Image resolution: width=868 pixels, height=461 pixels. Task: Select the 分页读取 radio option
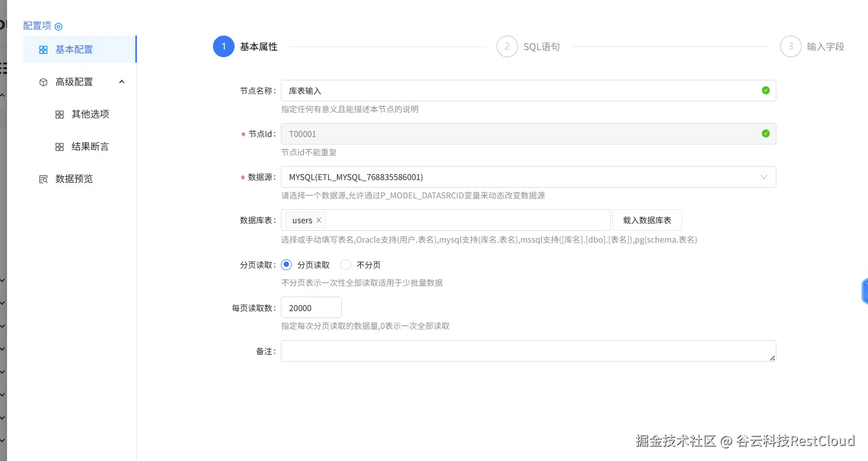click(287, 265)
